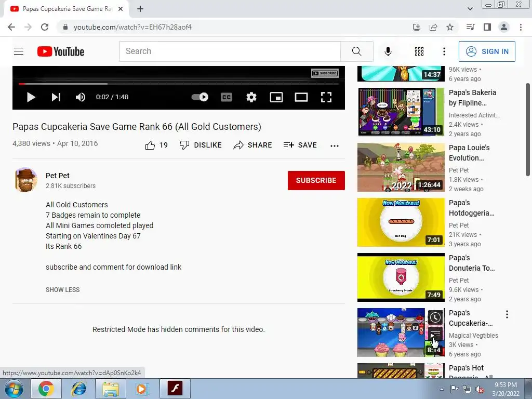The width and height of the screenshot is (532, 399).
Task: Open YouTube apps grid
Action: coord(419,51)
